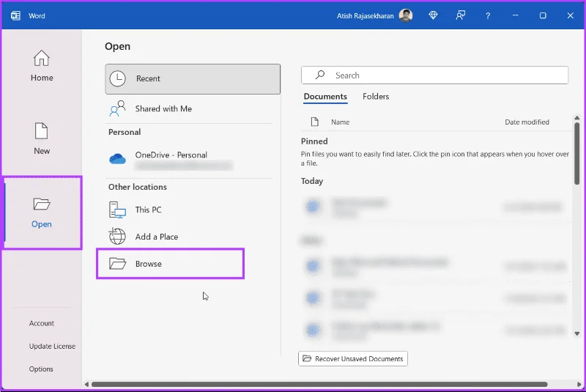Click Recover Unsaved Documents button

point(353,359)
